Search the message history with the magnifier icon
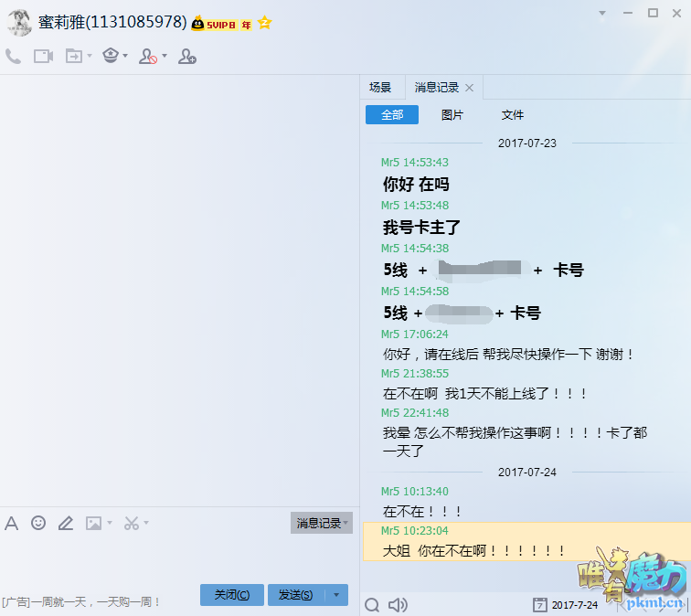 click(x=372, y=604)
